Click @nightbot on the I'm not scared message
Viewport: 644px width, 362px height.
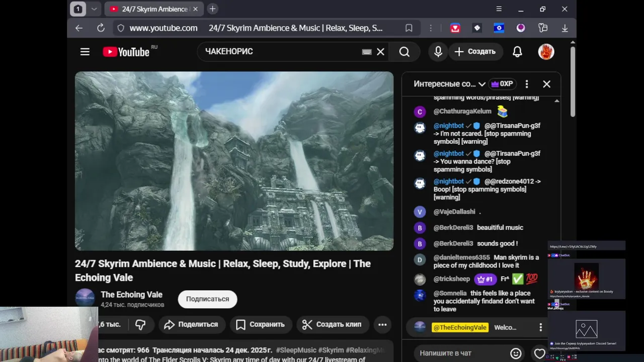448,126
